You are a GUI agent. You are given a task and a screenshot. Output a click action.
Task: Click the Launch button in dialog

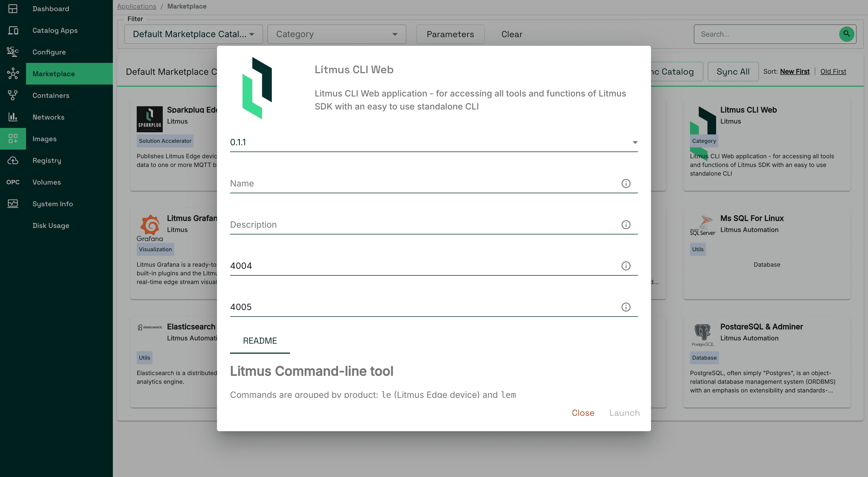click(x=624, y=413)
